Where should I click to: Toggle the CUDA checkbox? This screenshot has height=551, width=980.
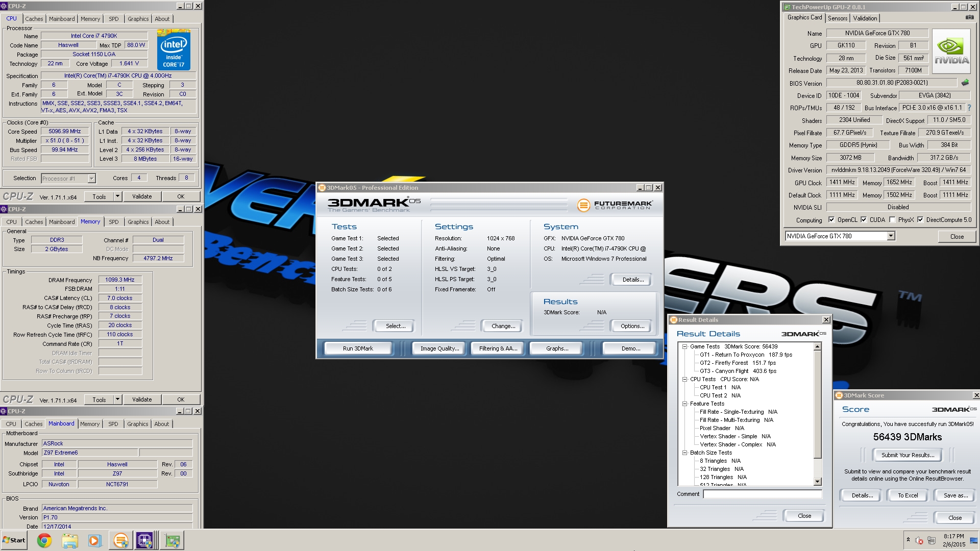click(x=864, y=220)
